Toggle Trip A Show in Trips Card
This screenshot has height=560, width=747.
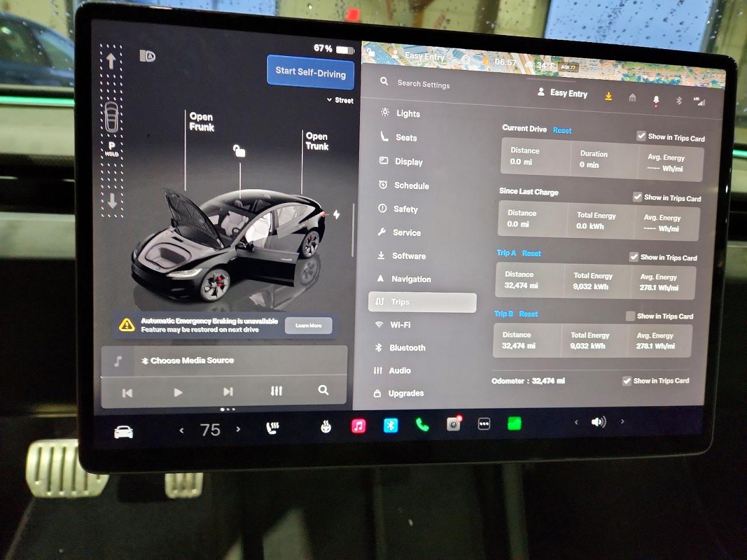[634, 257]
